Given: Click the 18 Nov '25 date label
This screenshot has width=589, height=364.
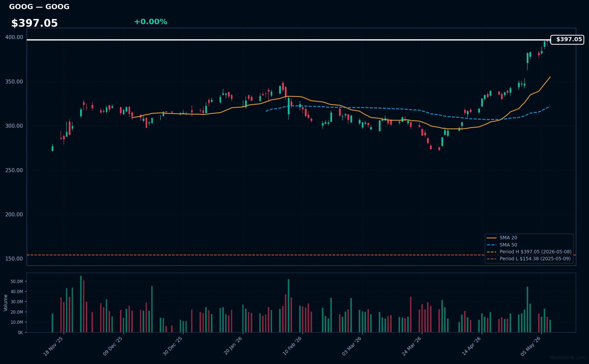Looking at the screenshot, I should [x=53, y=346].
